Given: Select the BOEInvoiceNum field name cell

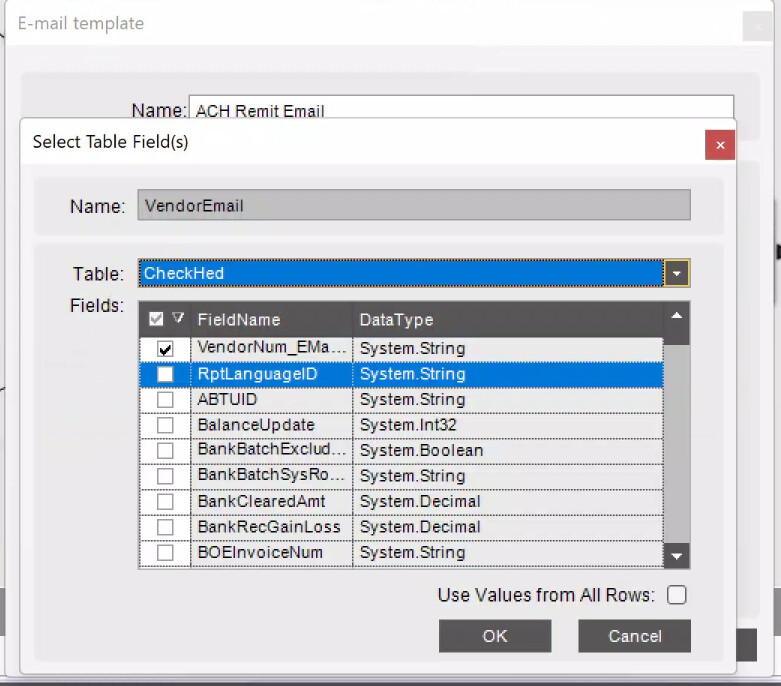Looking at the screenshot, I should point(271,552).
